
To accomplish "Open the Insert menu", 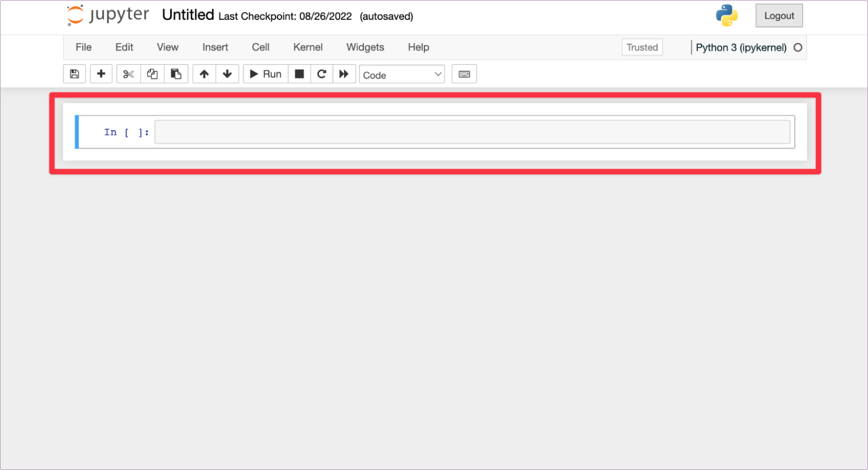I will click(x=215, y=47).
